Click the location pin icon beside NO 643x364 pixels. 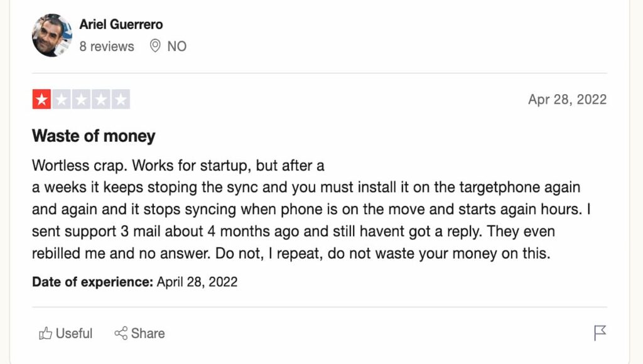pos(155,46)
